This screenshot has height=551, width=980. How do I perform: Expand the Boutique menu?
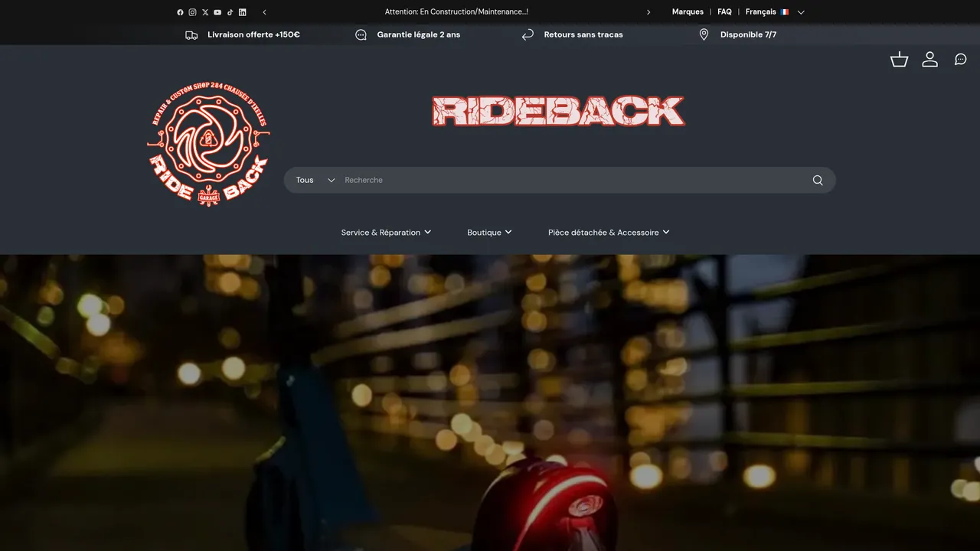(489, 233)
